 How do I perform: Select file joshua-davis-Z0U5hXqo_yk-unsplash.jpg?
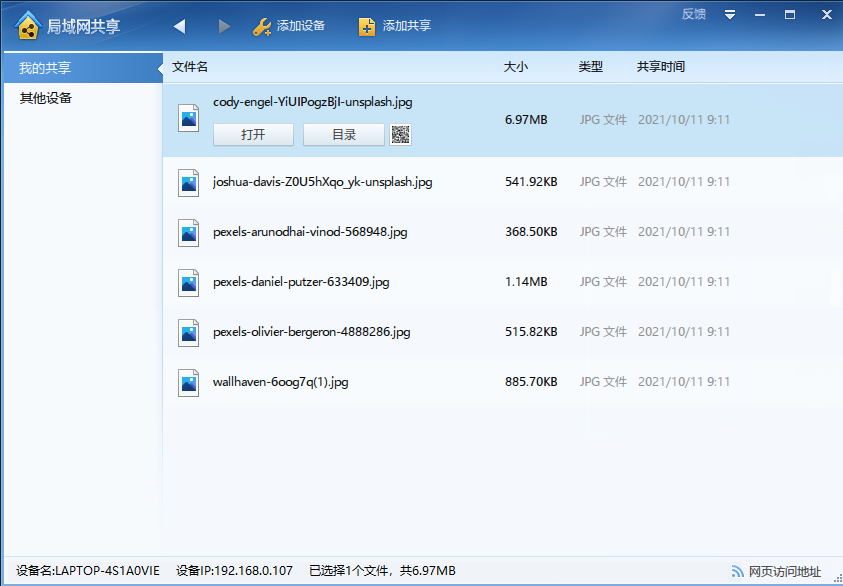point(323,182)
